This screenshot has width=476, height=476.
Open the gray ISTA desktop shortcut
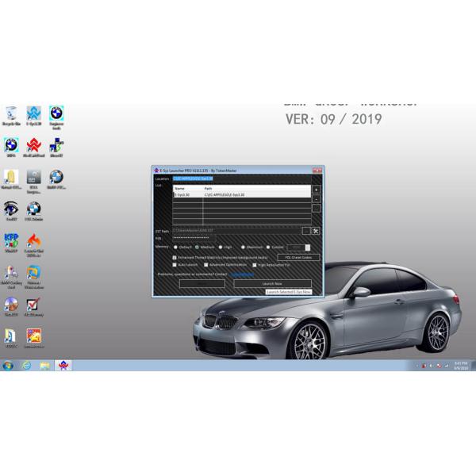pyautogui.click(x=33, y=182)
